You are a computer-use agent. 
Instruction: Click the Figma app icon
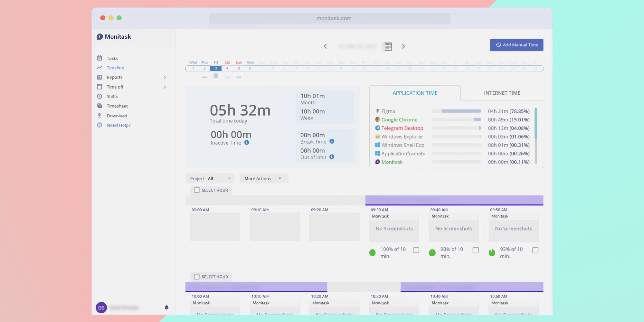[x=377, y=111]
